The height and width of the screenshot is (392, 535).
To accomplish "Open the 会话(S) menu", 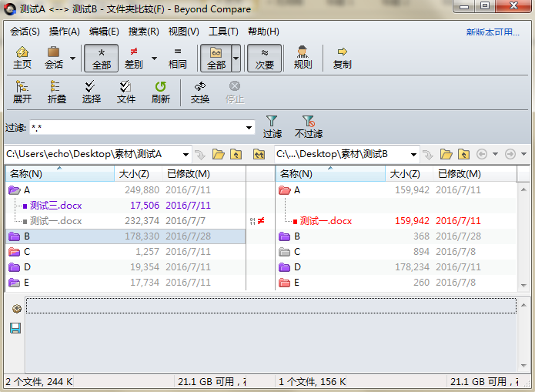I will click(25, 32).
